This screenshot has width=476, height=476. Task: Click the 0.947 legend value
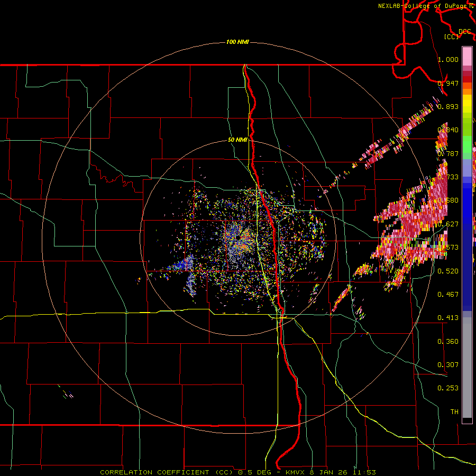click(x=448, y=83)
